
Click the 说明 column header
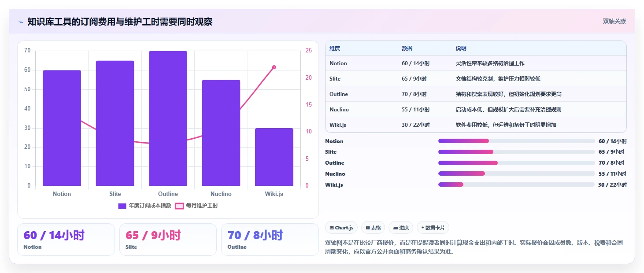[461, 48]
